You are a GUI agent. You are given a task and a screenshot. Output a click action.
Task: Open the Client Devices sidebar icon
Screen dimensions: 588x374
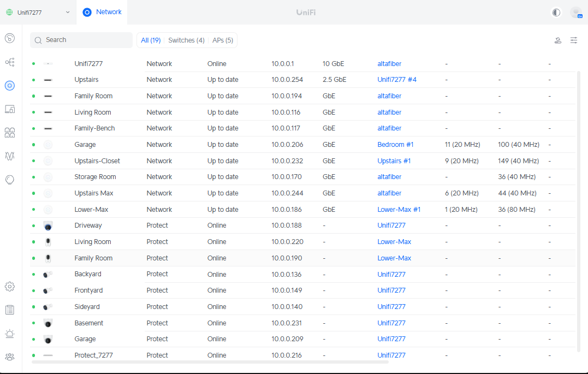[x=10, y=109]
